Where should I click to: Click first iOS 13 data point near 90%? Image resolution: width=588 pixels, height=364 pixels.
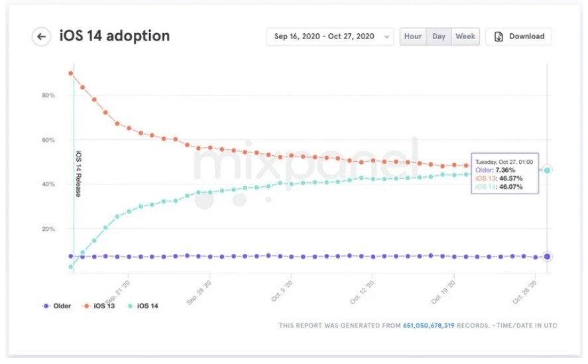click(71, 73)
